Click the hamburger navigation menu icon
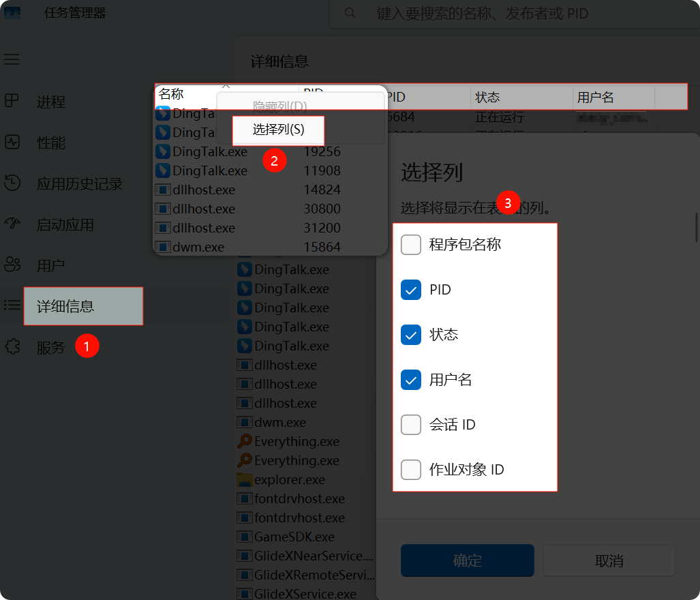700x600 pixels. [12, 59]
